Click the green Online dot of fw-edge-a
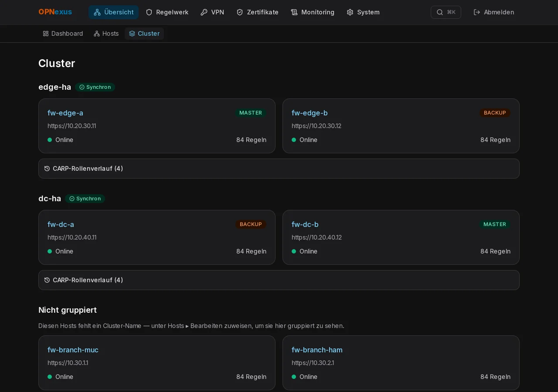 click(x=50, y=140)
